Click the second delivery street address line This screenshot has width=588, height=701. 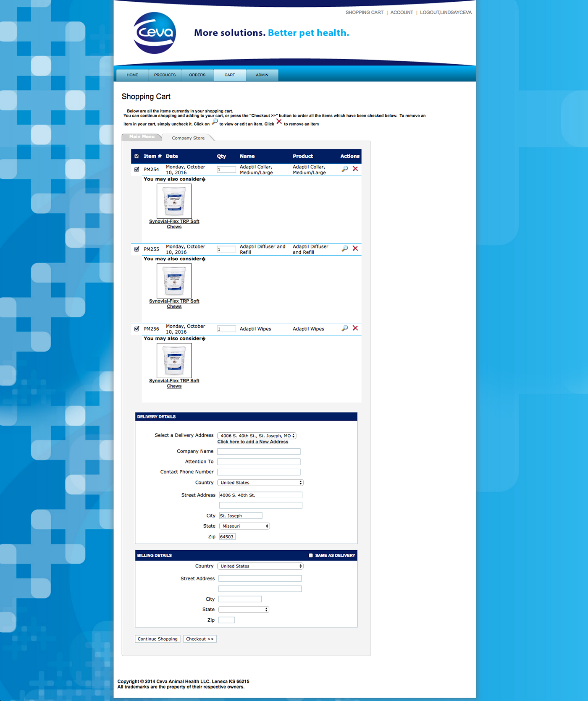[x=261, y=505]
